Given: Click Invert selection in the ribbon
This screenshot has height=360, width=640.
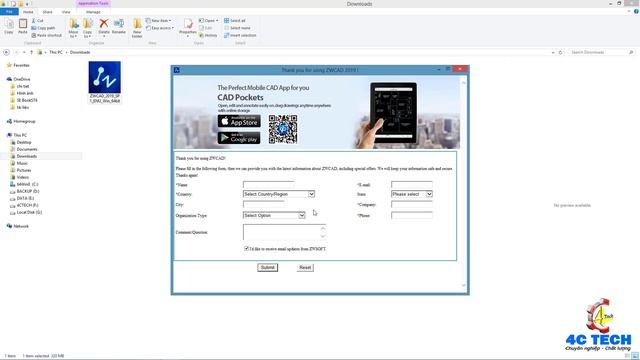Looking at the screenshot, I should pyautogui.click(x=240, y=35).
